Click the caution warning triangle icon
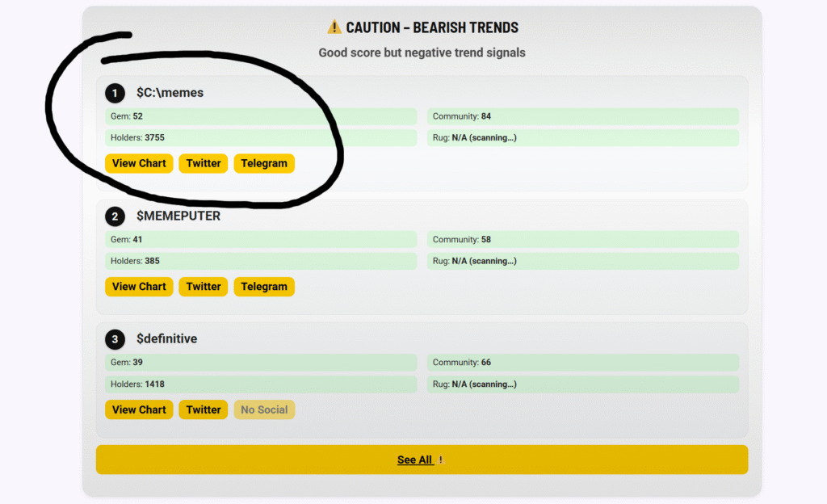Viewport: 827px width, 504px height. coord(334,27)
